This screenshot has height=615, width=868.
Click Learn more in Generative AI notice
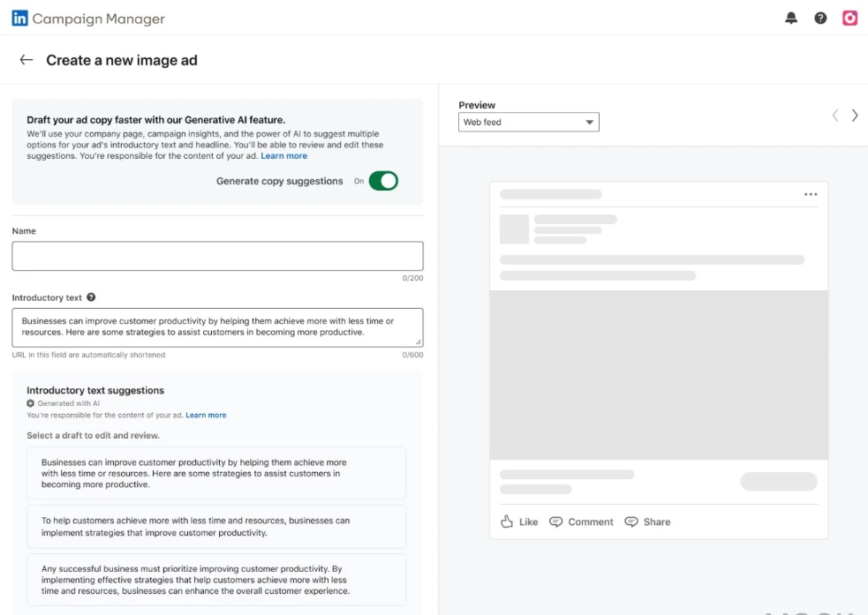click(x=284, y=156)
